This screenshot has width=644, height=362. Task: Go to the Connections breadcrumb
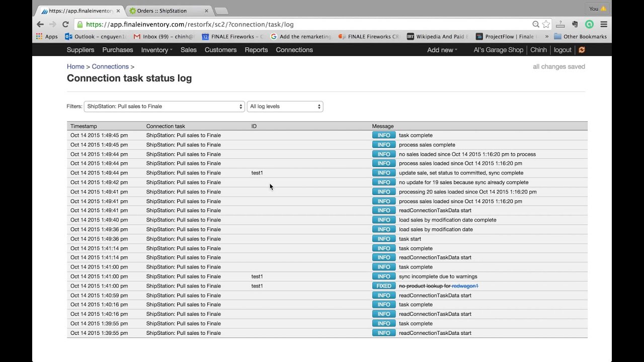pos(110,66)
